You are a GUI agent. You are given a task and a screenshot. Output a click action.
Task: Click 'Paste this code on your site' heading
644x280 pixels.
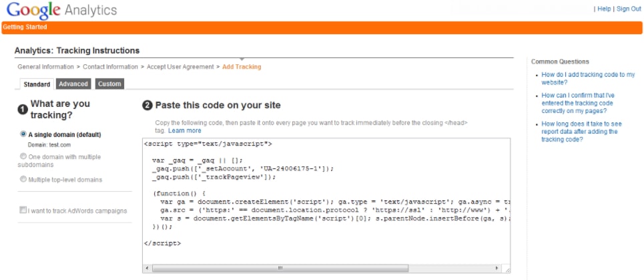(x=218, y=106)
